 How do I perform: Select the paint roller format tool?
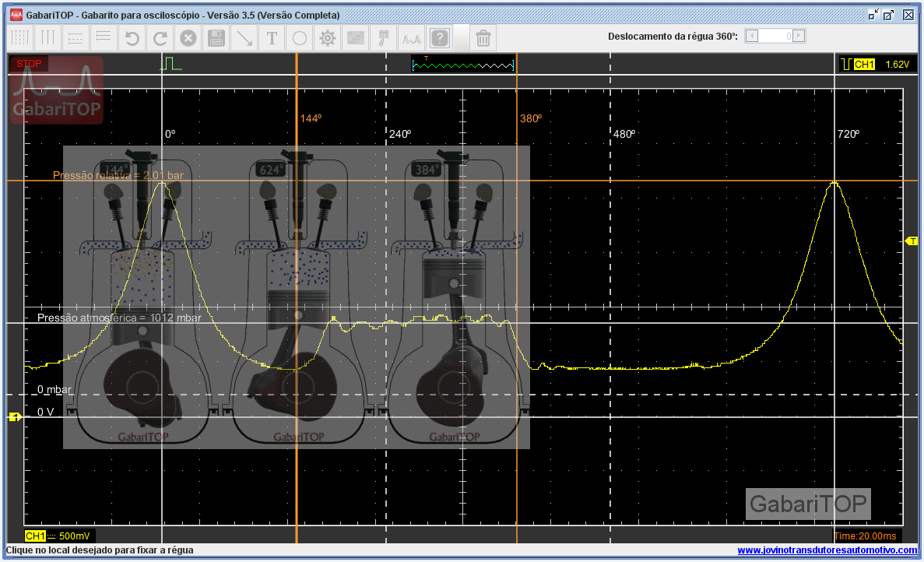click(383, 38)
